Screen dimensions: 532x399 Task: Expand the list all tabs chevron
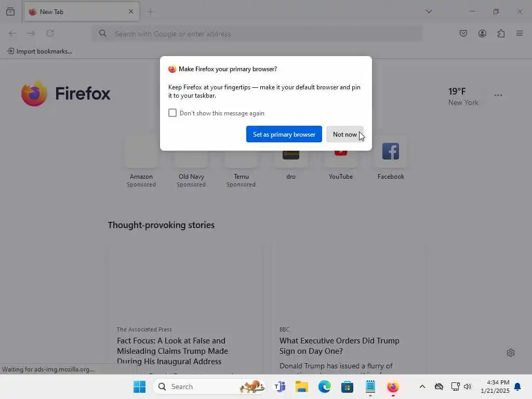(x=429, y=11)
